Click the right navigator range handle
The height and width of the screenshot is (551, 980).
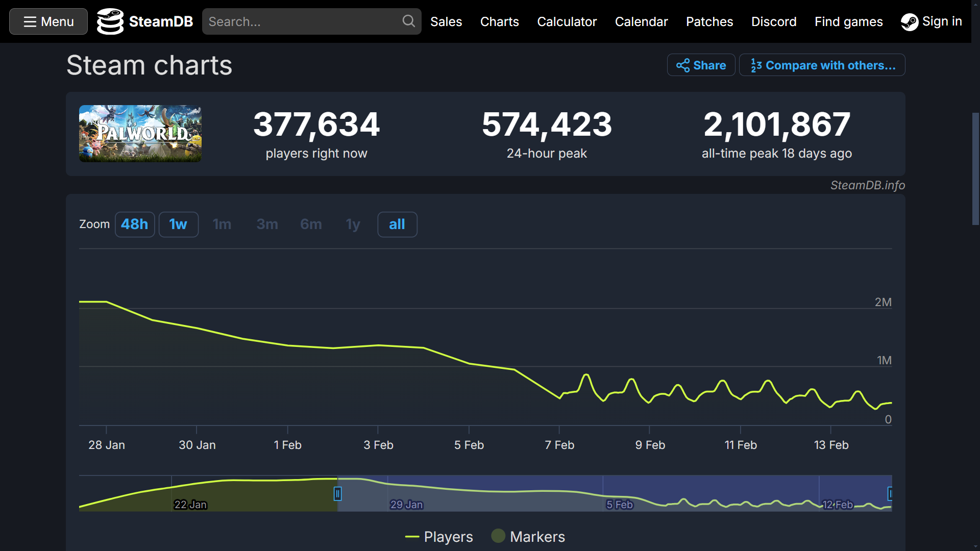[x=890, y=493]
